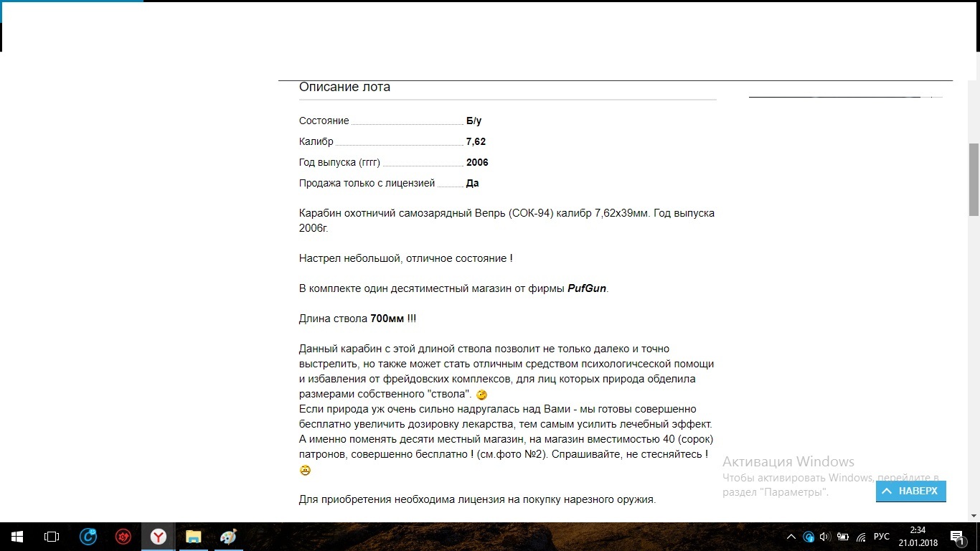Select the Описание лота heading
The height and width of the screenshot is (551, 980).
tap(344, 87)
